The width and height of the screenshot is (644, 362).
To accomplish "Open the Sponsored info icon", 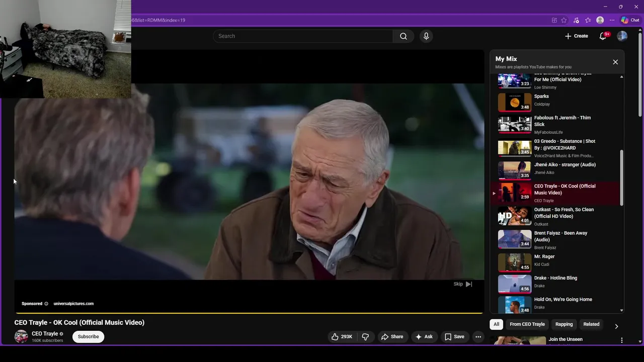I will 46,304.
